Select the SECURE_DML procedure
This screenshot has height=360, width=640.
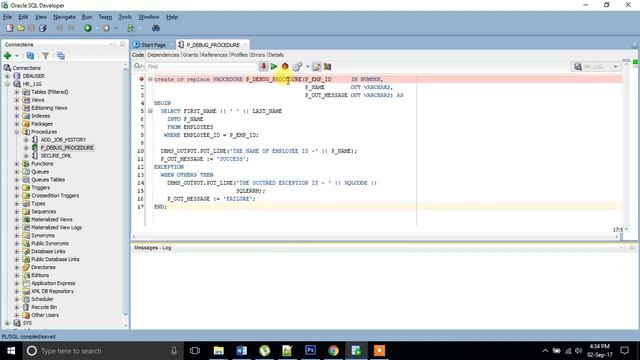click(56, 156)
